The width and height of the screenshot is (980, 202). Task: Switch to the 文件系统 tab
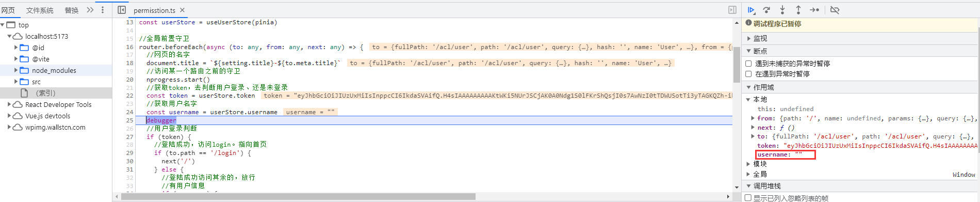(x=40, y=10)
